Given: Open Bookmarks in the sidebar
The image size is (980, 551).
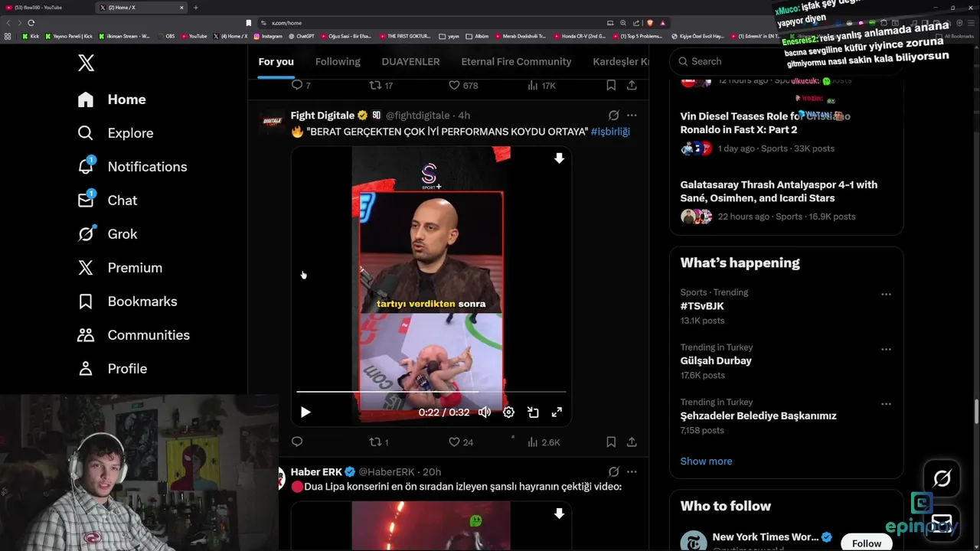Looking at the screenshot, I should (127, 302).
